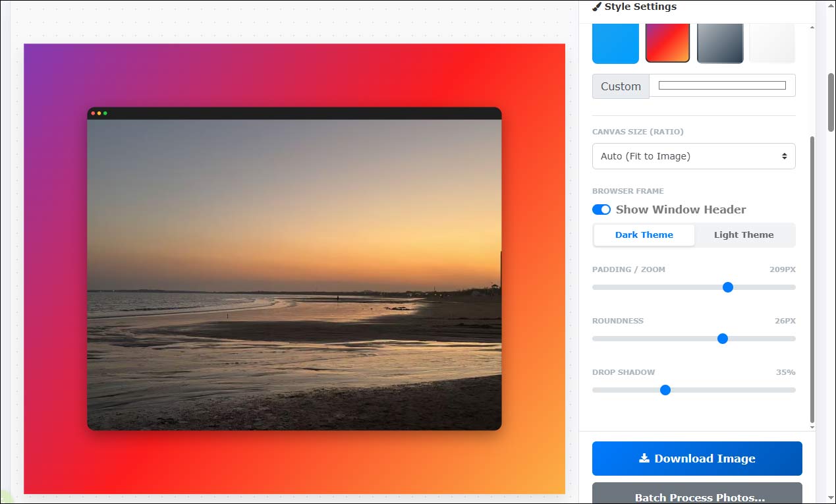
Task: Click the Padding / Zoom slider handle
Action: [x=727, y=287]
